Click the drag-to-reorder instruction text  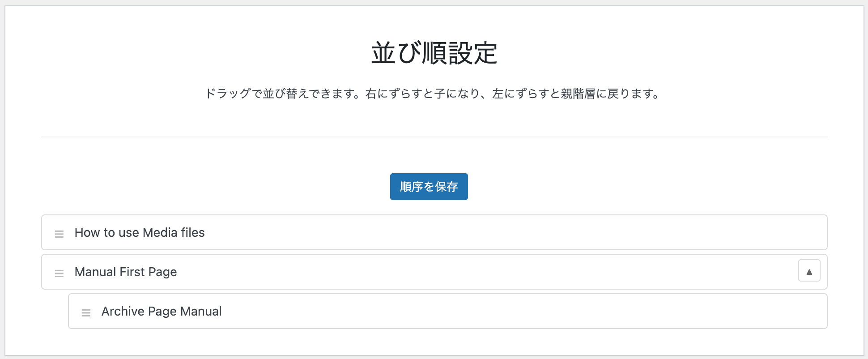[433, 94]
